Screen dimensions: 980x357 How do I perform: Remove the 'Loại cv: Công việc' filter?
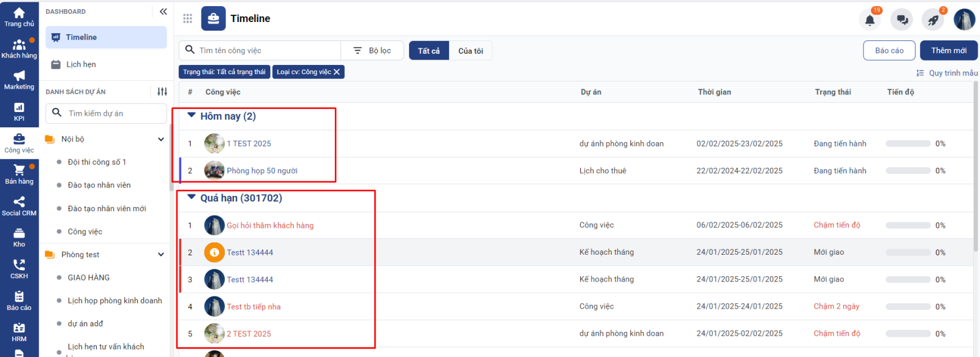[337, 72]
